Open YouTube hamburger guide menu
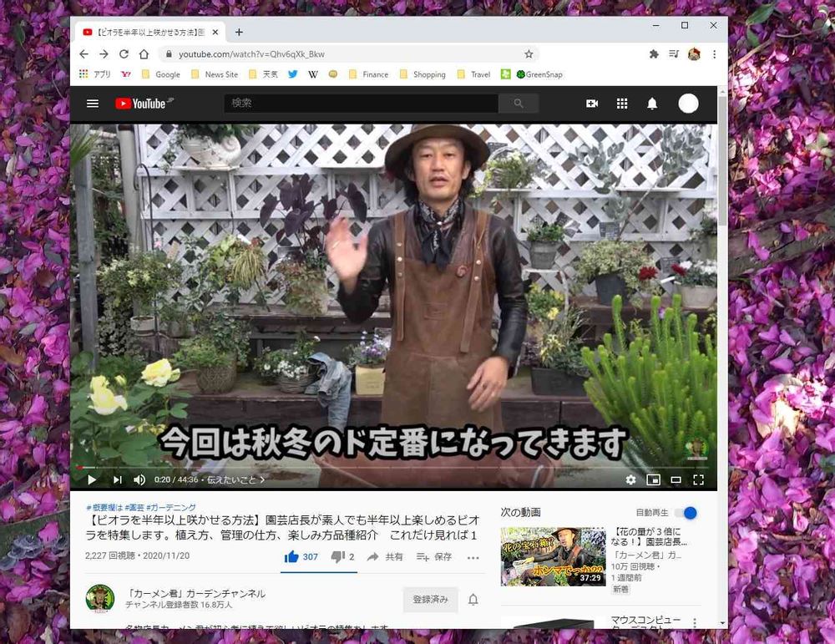835x644 pixels. pyautogui.click(x=93, y=104)
